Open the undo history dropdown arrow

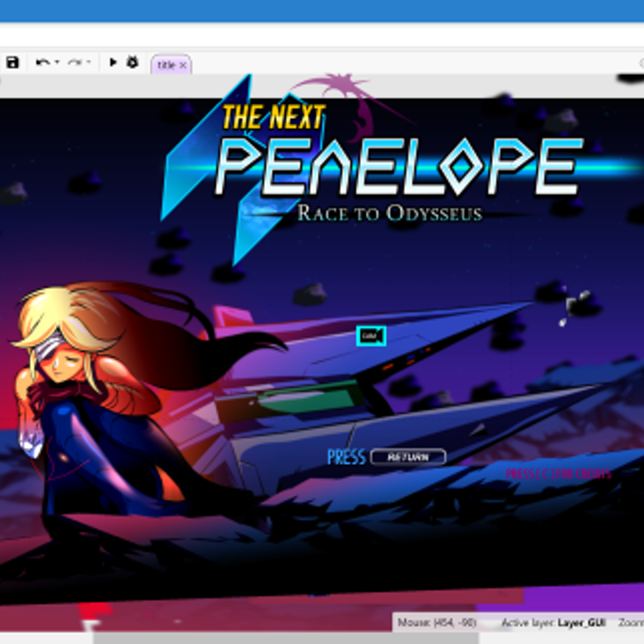tap(57, 62)
